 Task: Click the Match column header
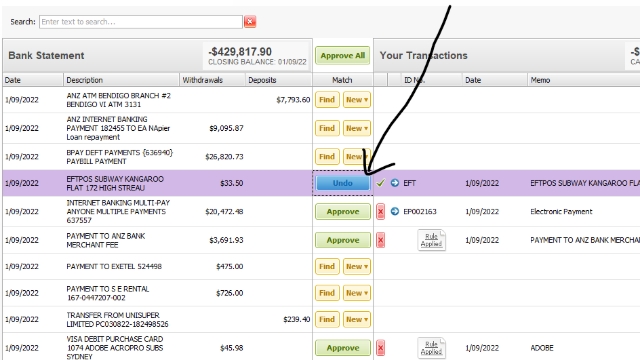point(342,80)
